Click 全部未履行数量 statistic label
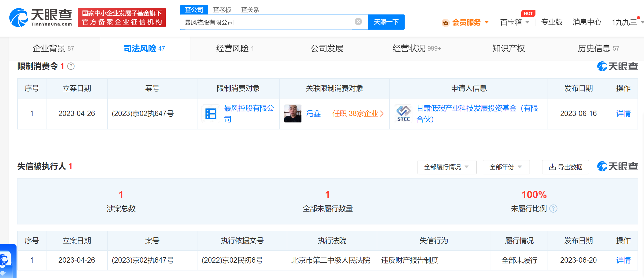 (328, 209)
